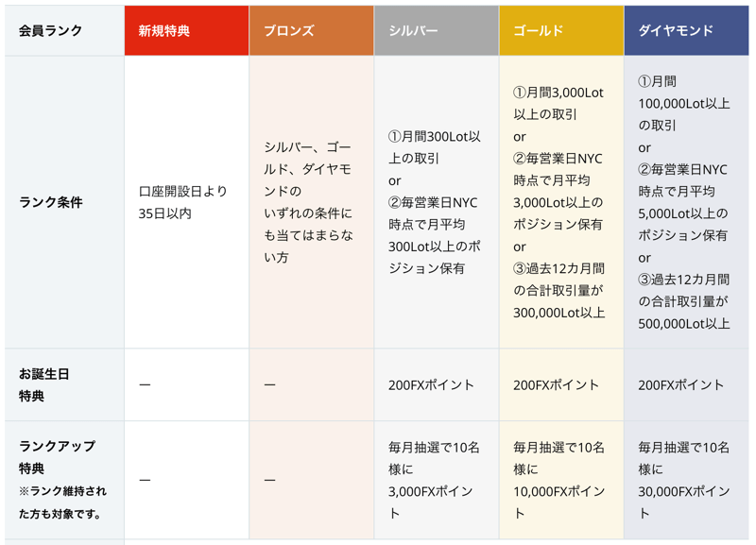Click diamond condition ③合計取引量が500,000Lot以上
This screenshot has height=545, width=756.
click(683, 301)
